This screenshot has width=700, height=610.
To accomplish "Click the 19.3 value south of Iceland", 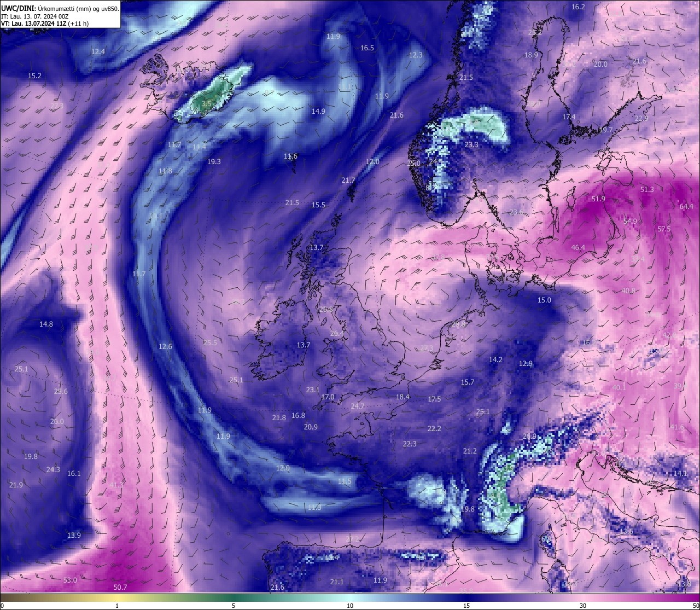I will click(214, 161).
